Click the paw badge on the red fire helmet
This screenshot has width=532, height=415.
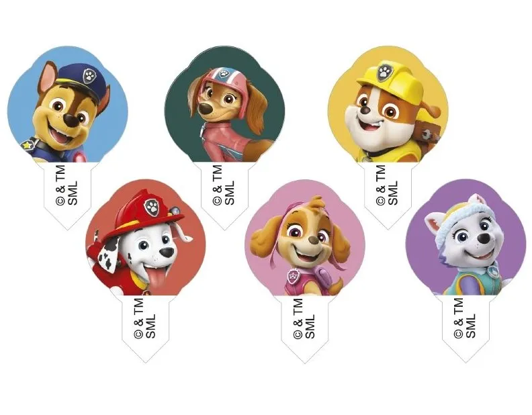(152, 206)
